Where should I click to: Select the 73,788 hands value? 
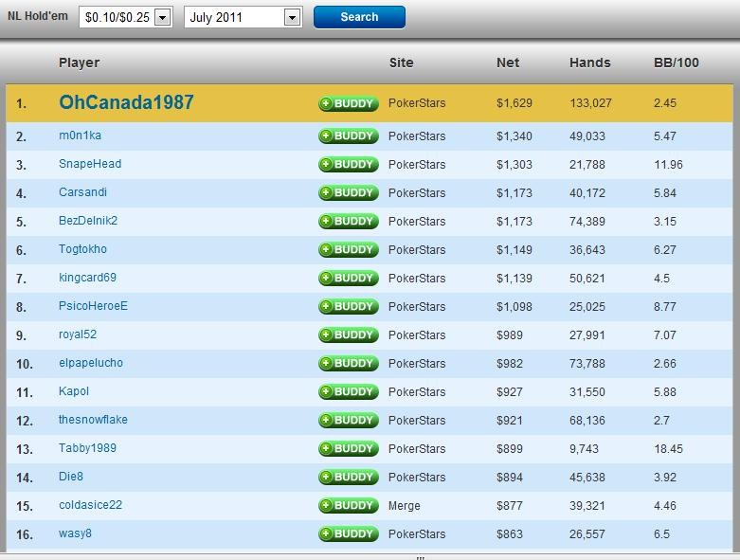click(587, 363)
